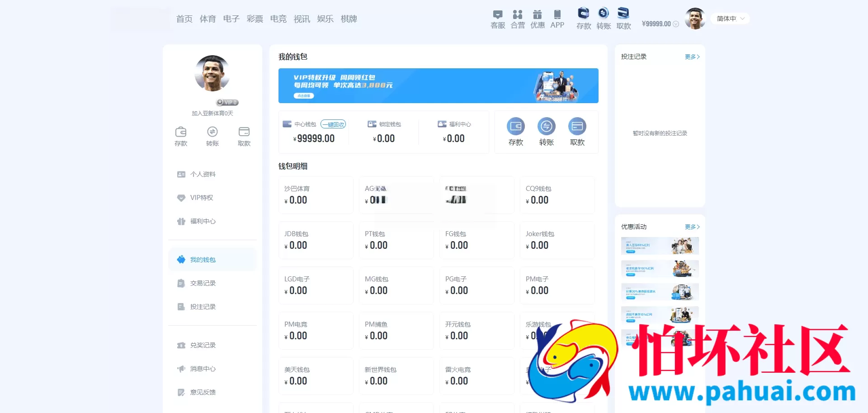Select the 开元钱包 wallet card
Viewport: 868px width, 413px height.
click(477, 331)
